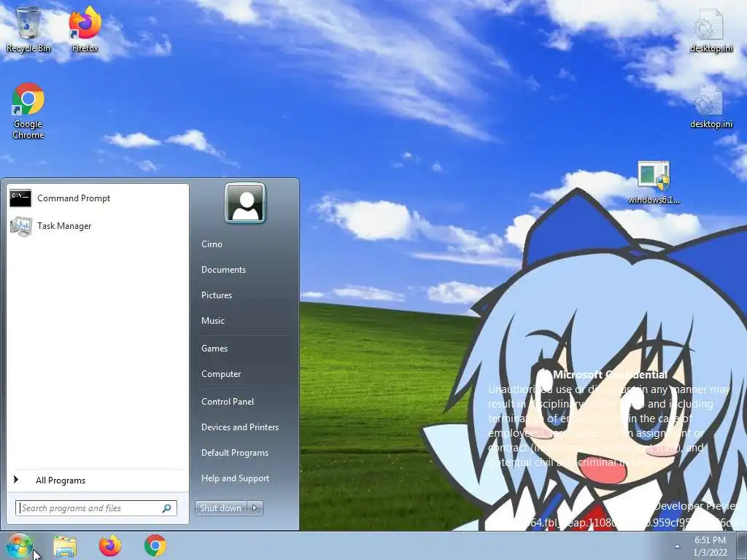Image resolution: width=747 pixels, height=560 pixels.
Task: Open the Recycle Bin desktop icon
Action: 28,28
